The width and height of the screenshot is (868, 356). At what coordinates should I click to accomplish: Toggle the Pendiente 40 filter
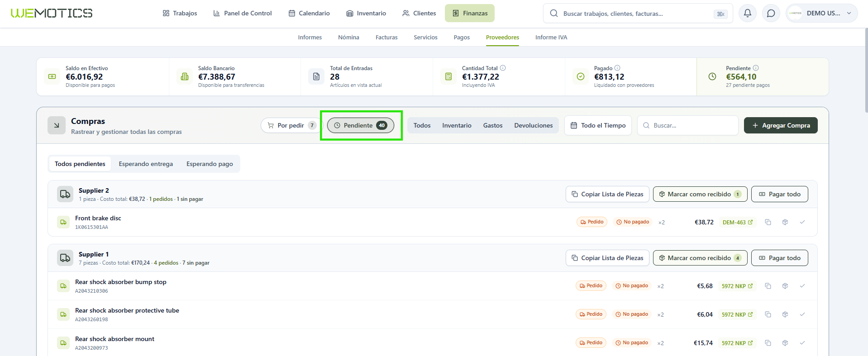(x=361, y=125)
